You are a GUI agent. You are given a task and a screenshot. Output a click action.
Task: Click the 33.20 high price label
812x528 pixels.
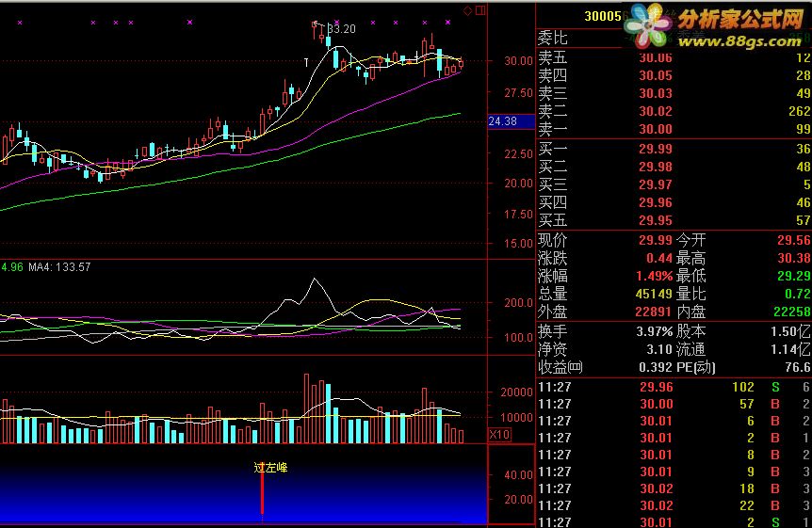342,29
